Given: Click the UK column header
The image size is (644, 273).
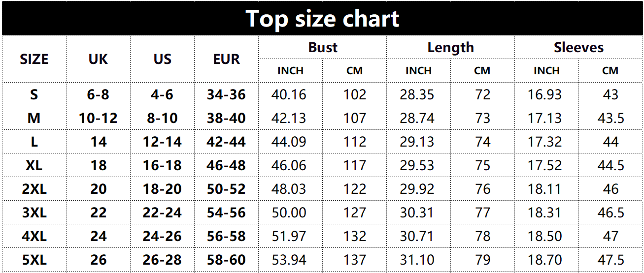Looking at the screenshot, I should point(98,60).
